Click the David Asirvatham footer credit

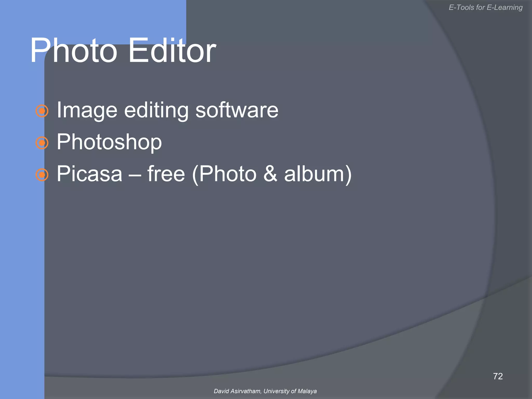click(237, 391)
